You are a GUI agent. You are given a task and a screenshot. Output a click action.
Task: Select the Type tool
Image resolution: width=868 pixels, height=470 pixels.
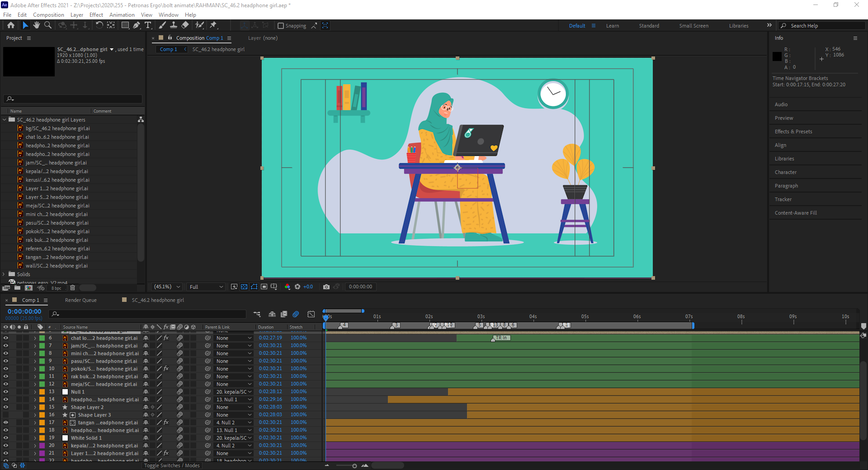[x=148, y=25]
